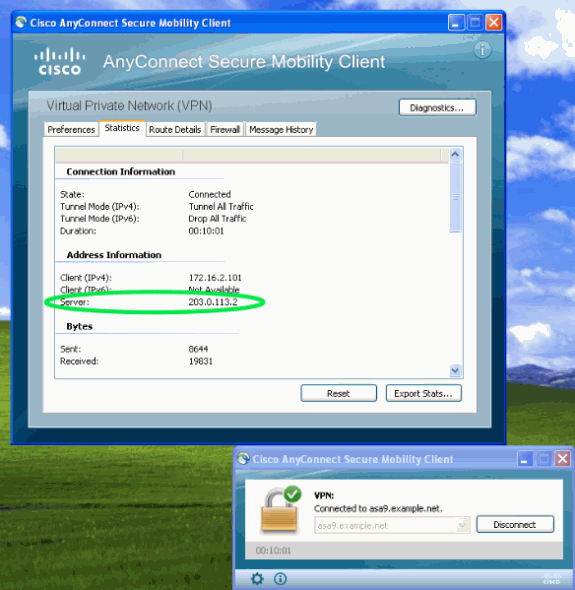
Task: Click the info icon beside the gear
Action: click(x=280, y=578)
